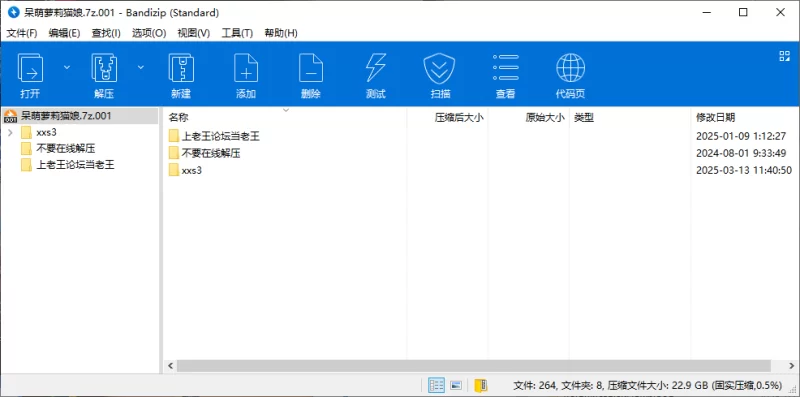
Task: Click horizontal scrollbar left arrow
Action: 170,366
